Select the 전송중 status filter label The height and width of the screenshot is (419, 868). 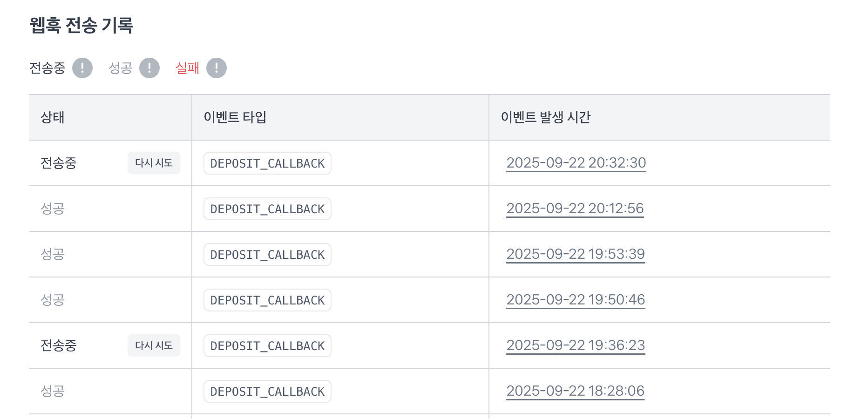point(47,68)
